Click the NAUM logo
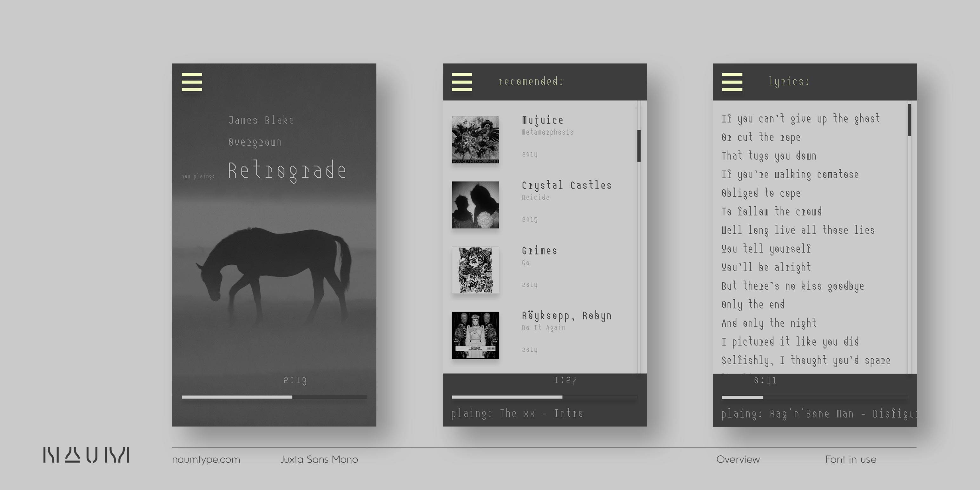Viewport: 980px width, 490px height. tap(86, 455)
